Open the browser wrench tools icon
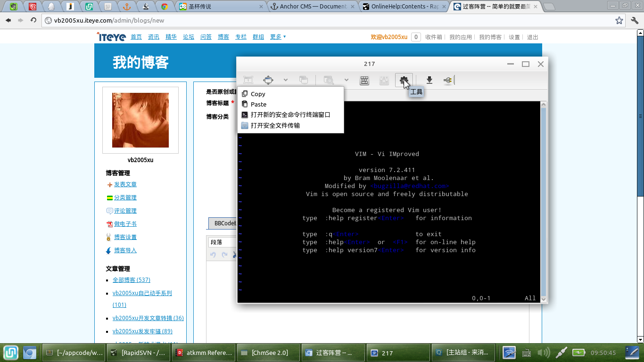The image size is (644, 362). tap(634, 21)
